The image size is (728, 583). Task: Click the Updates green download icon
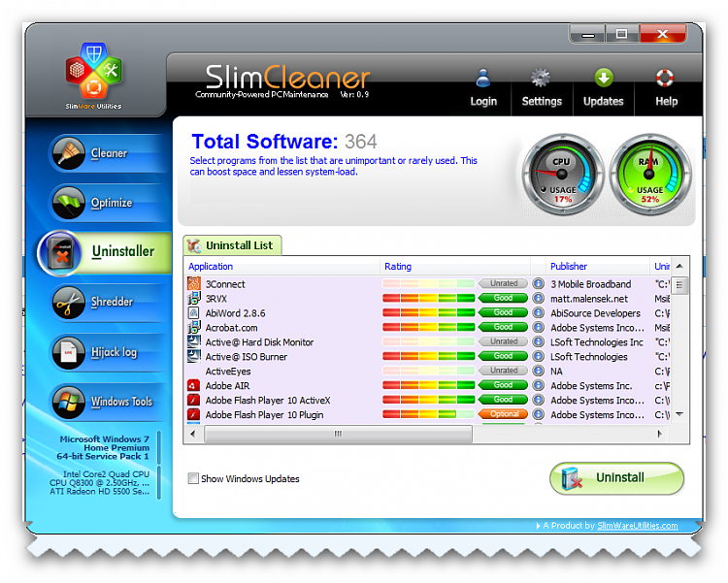[x=604, y=78]
